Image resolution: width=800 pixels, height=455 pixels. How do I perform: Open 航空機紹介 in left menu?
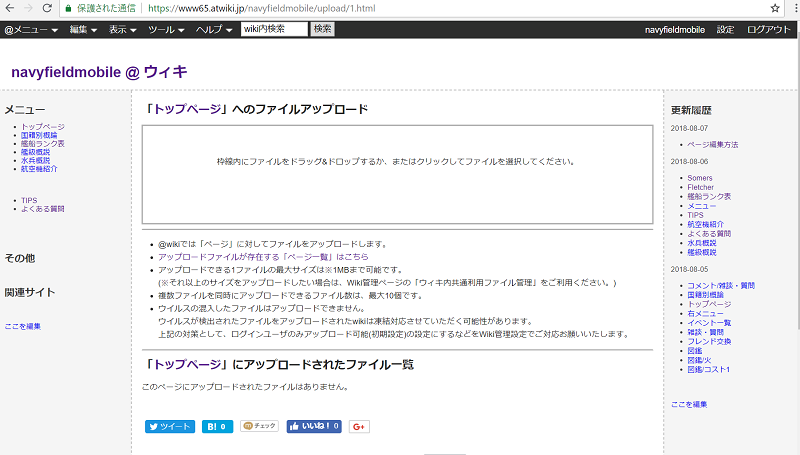39,168
